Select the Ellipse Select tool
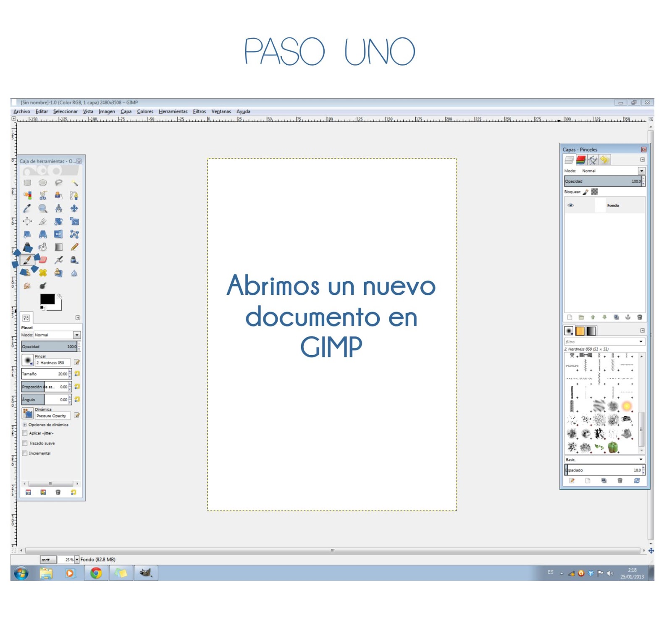The image size is (672, 637). (x=43, y=183)
